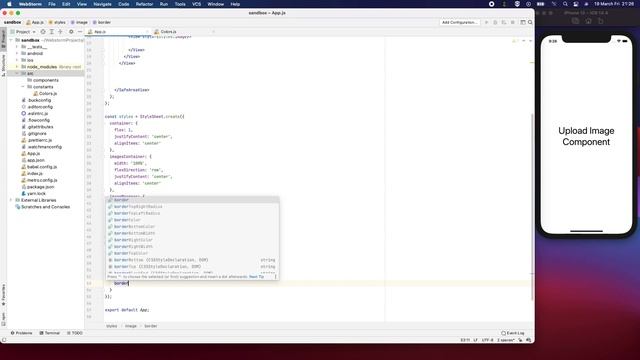Click the Apple logo in the menu bar

(9, 4)
